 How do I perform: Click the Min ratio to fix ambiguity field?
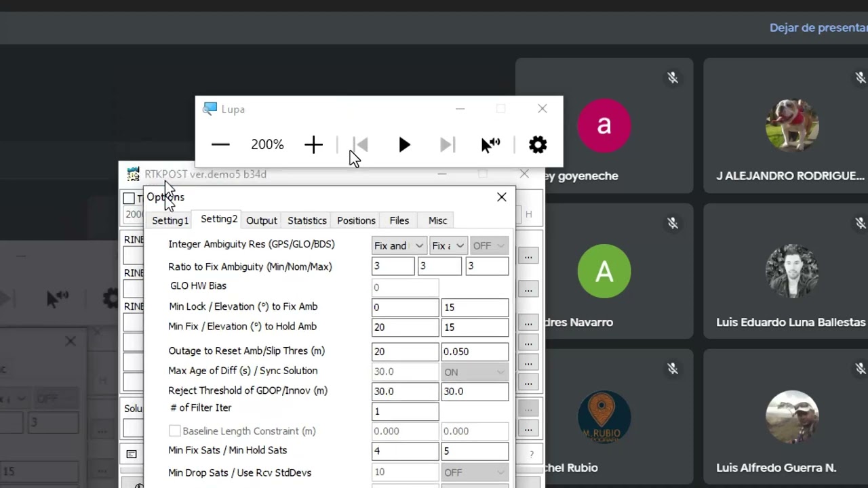(x=393, y=266)
